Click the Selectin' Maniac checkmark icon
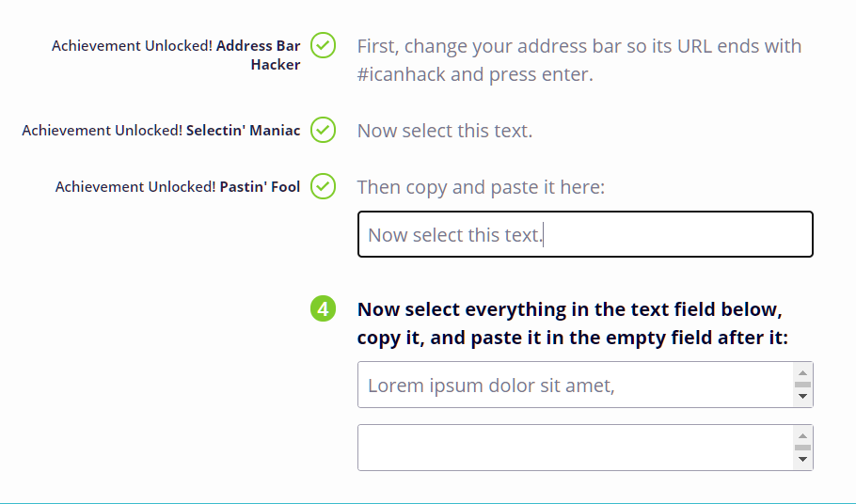856x504 pixels. pos(324,130)
